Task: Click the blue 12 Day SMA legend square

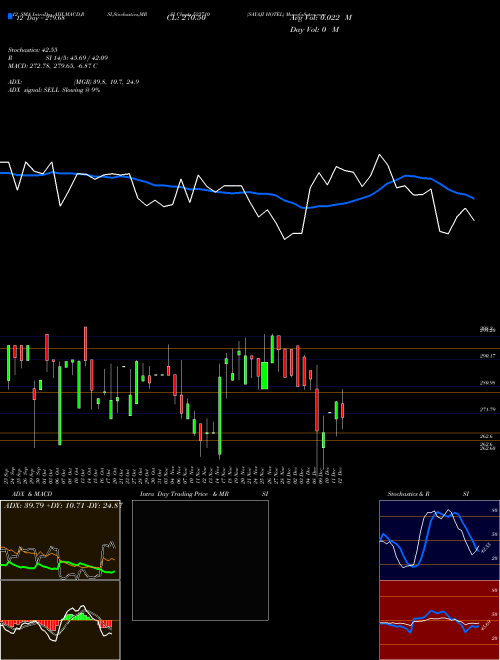Action: [10, 16]
